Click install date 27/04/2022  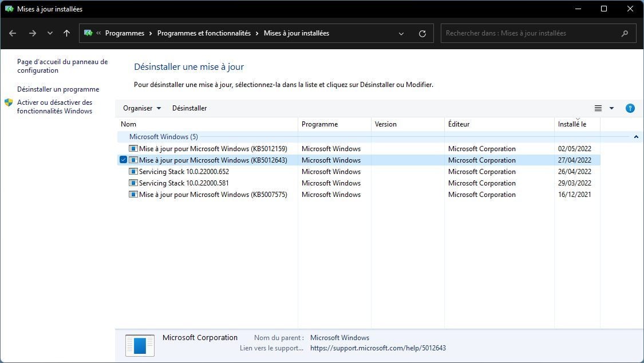point(575,160)
